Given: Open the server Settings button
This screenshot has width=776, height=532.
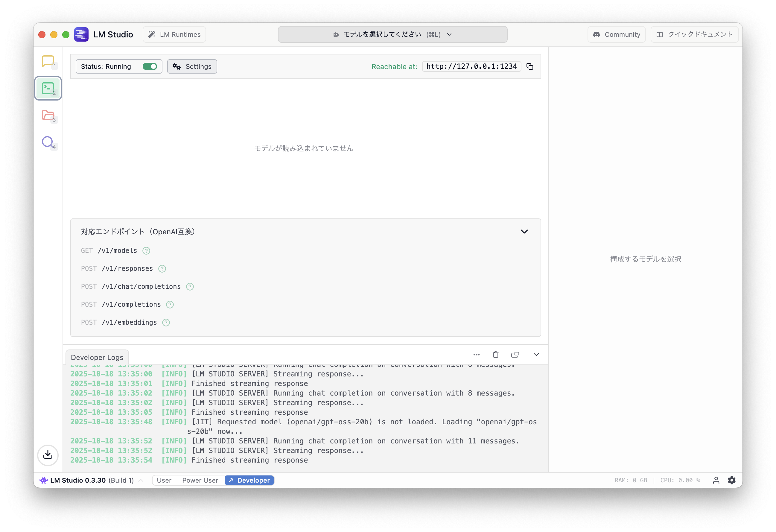Looking at the screenshot, I should [192, 66].
